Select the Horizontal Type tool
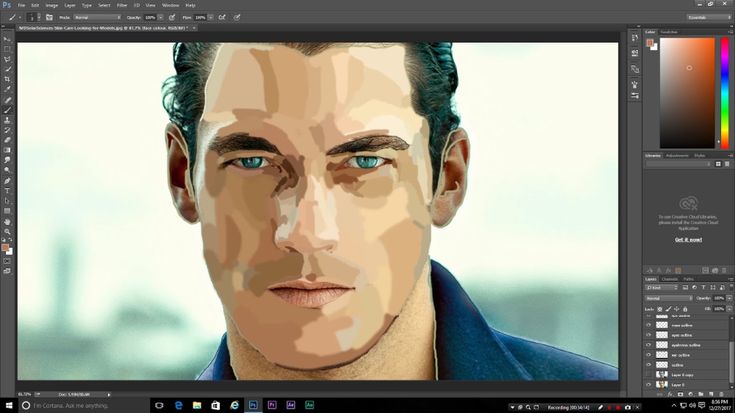 pos(7,191)
